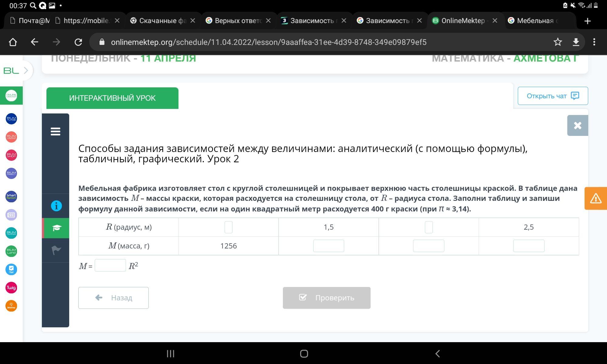Image resolution: width=607 pixels, height=364 pixels.
Task: Click the blue info icon
Action: [56, 206]
